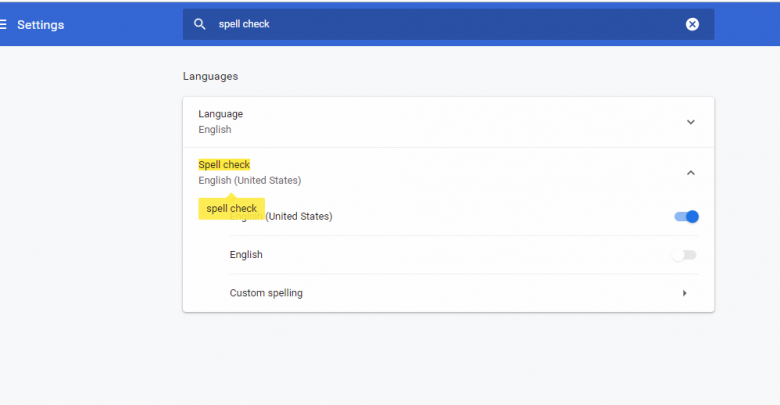The image size is (780, 405).
Task: Clear the search text with the X icon
Action: [692, 24]
